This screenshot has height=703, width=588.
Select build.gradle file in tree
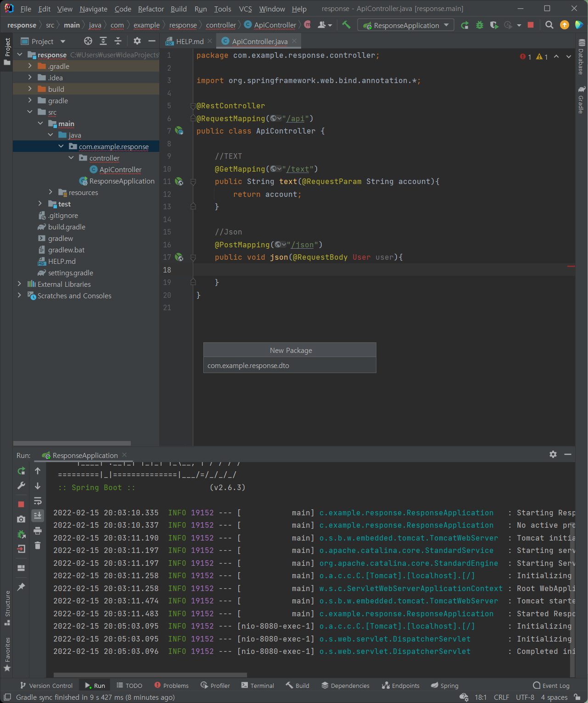tap(67, 227)
